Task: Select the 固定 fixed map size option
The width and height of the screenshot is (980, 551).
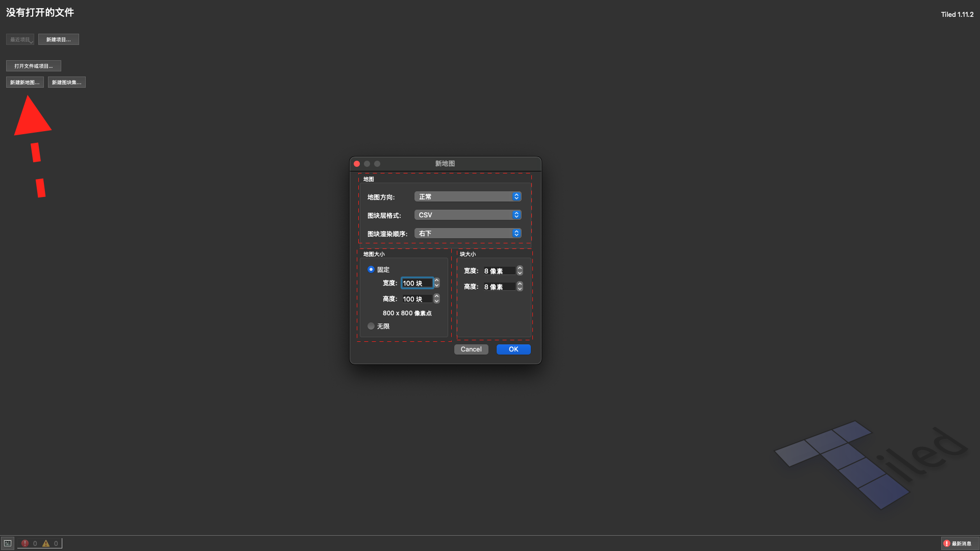Action: (x=371, y=269)
